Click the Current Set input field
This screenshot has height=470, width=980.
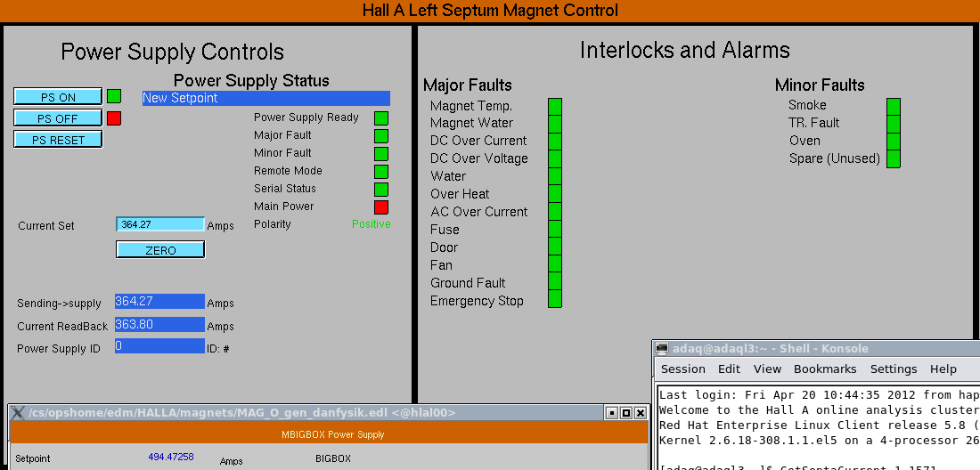click(160, 224)
